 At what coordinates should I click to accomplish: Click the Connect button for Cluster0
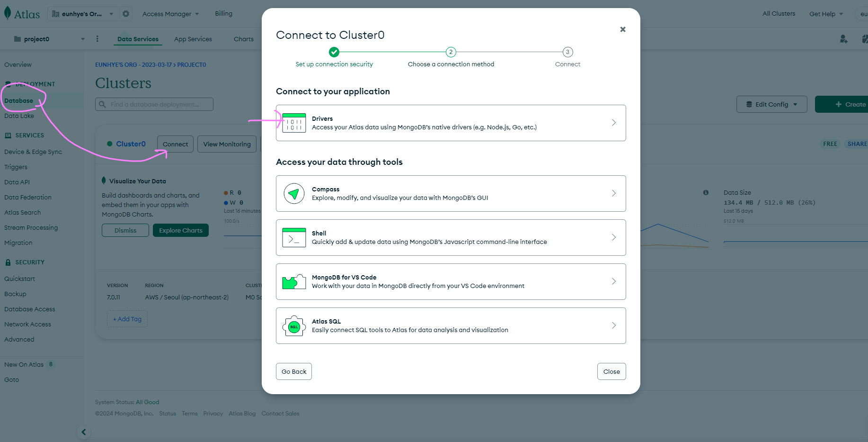click(x=175, y=144)
